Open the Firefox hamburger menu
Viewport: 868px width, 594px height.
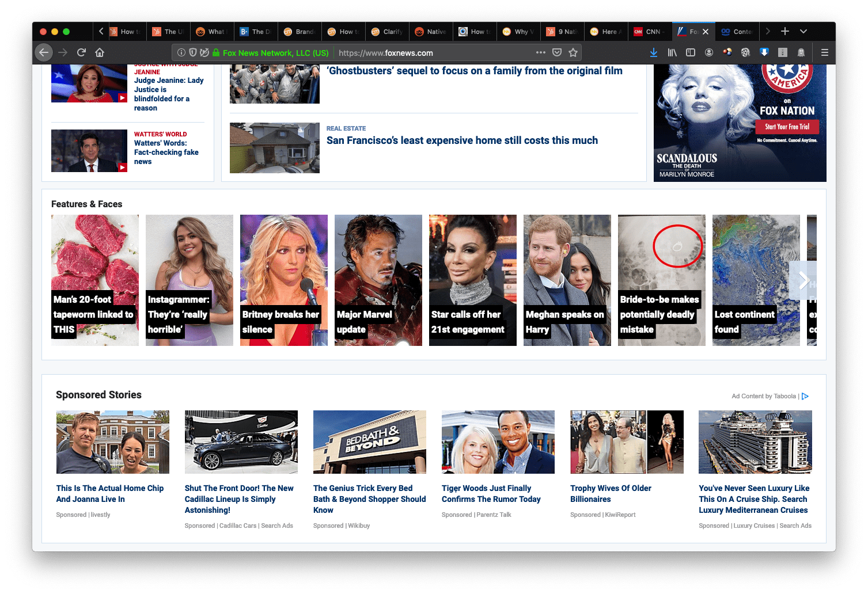825,52
